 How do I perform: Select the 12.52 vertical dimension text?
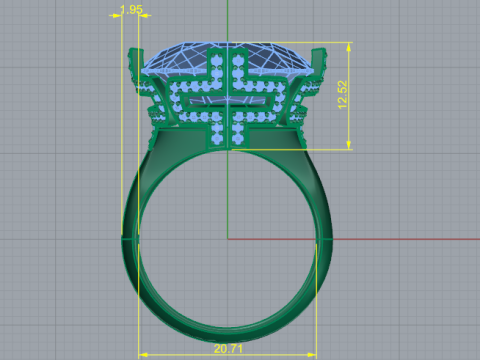pyautogui.click(x=343, y=95)
